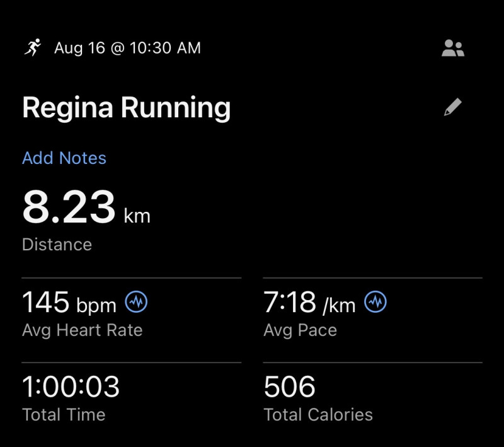This screenshot has width=504, height=447.
Task: Tap the bpm unit text
Action: click(x=96, y=306)
